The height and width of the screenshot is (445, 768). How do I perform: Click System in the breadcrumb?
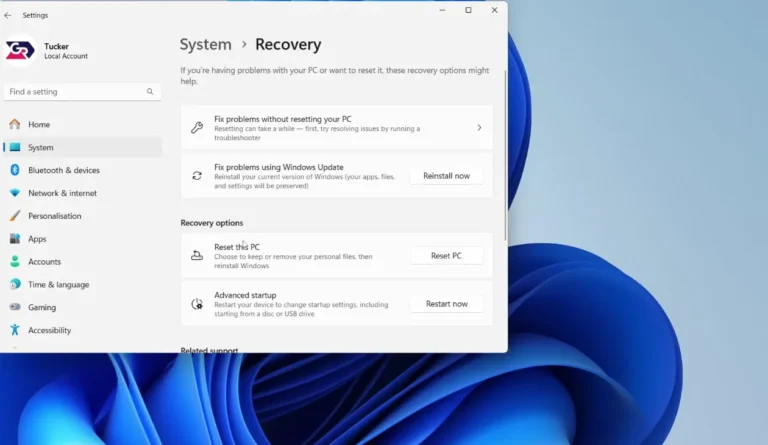[205, 44]
